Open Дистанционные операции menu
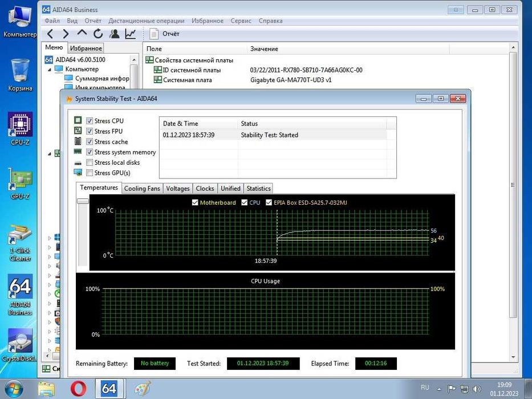532x399 pixels. tap(146, 21)
